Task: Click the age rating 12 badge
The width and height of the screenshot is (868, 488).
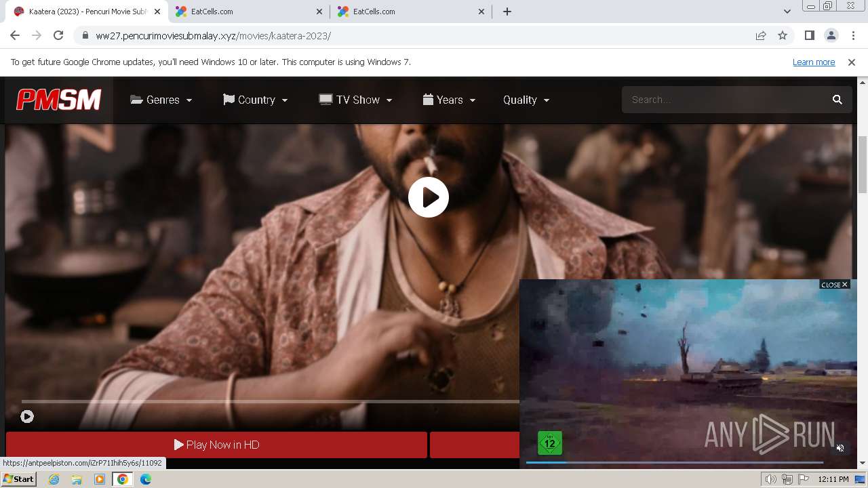Action: 550,443
